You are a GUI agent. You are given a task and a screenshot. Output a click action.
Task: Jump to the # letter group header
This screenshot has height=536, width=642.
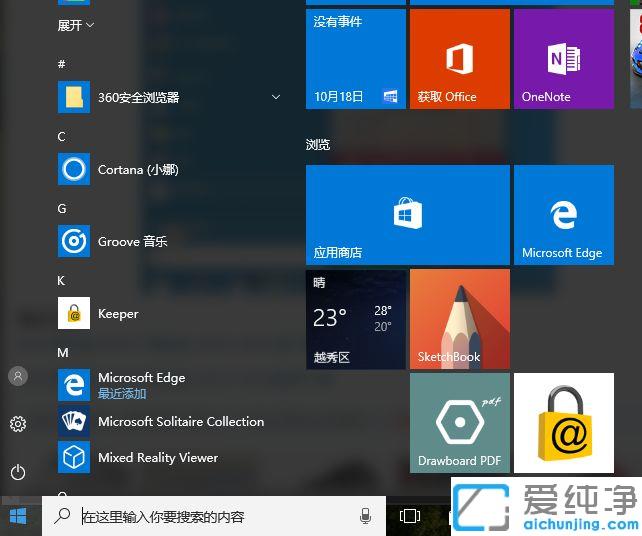point(61,64)
